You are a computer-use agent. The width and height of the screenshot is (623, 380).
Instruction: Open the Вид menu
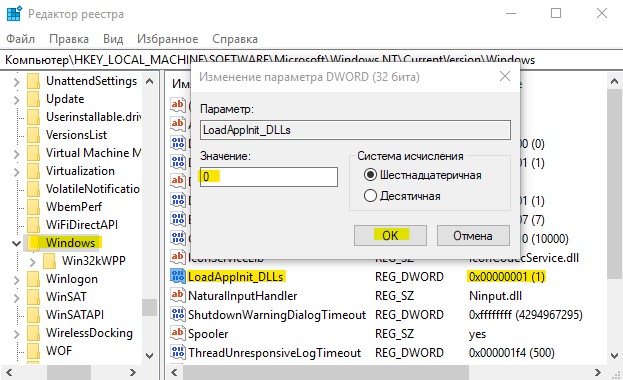(113, 39)
